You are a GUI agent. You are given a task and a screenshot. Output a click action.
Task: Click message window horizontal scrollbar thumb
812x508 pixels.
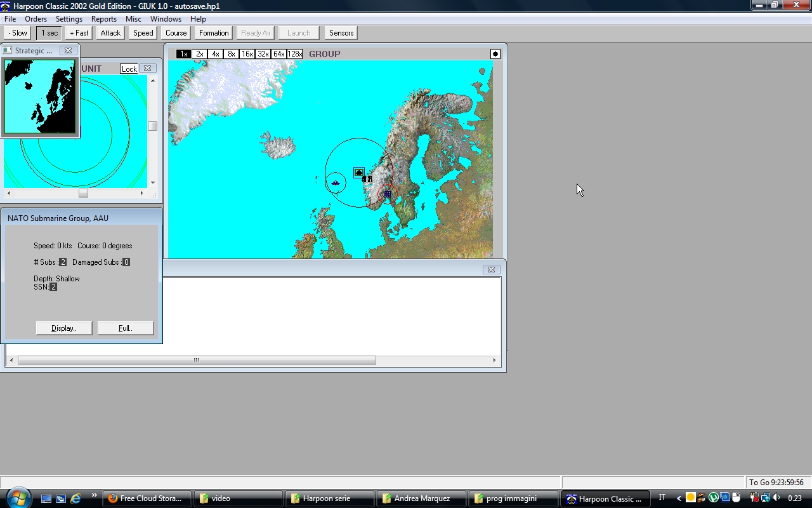pyautogui.click(x=197, y=360)
